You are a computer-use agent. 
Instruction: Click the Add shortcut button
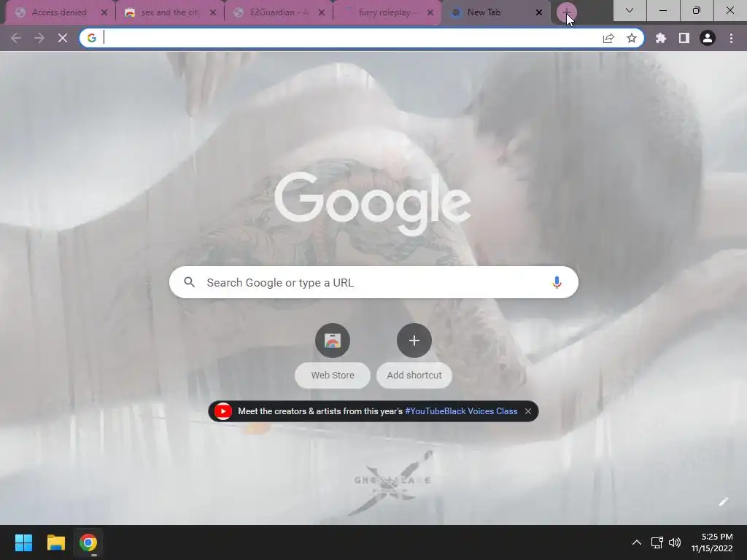(x=414, y=355)
